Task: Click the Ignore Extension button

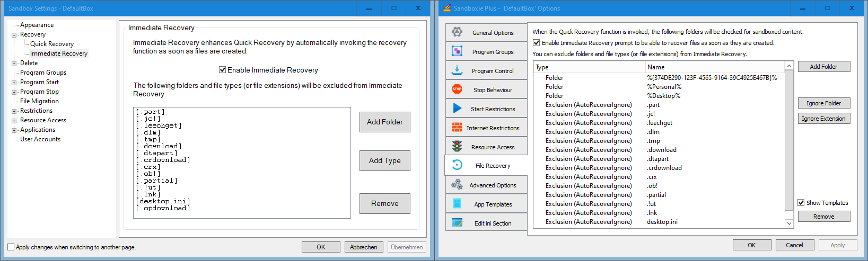Action: [823, 119]
